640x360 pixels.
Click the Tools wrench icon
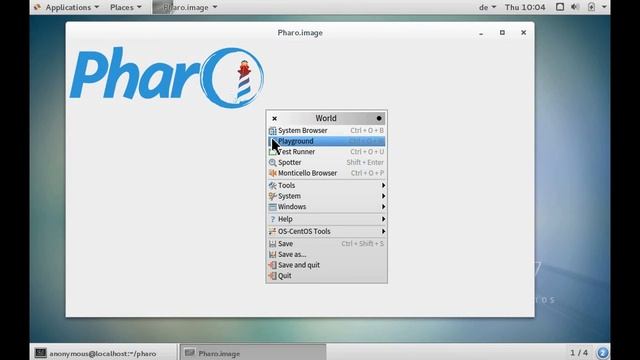coord(272,185)
